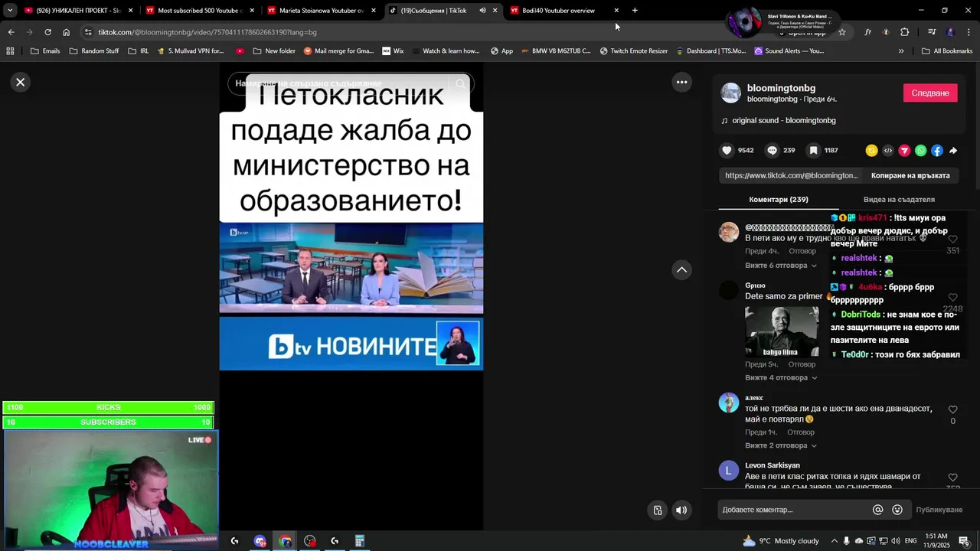Click the Публикуване post button
The width and height of the screenshot is (980, 551).
[x=939, y=510]
